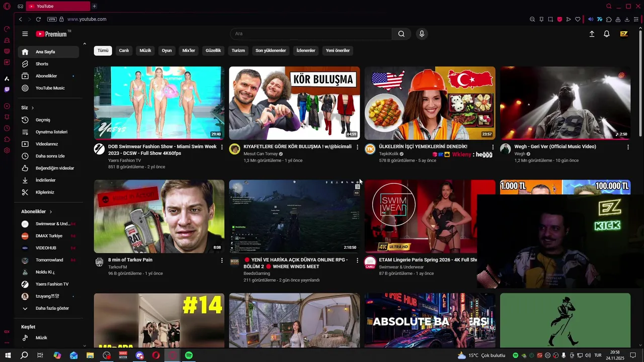The width and height of the screenshot is (644, 362).
Task: Expand Daha fazla göster subscriptions
Action: pyautogui.click(x=48, y=308)
